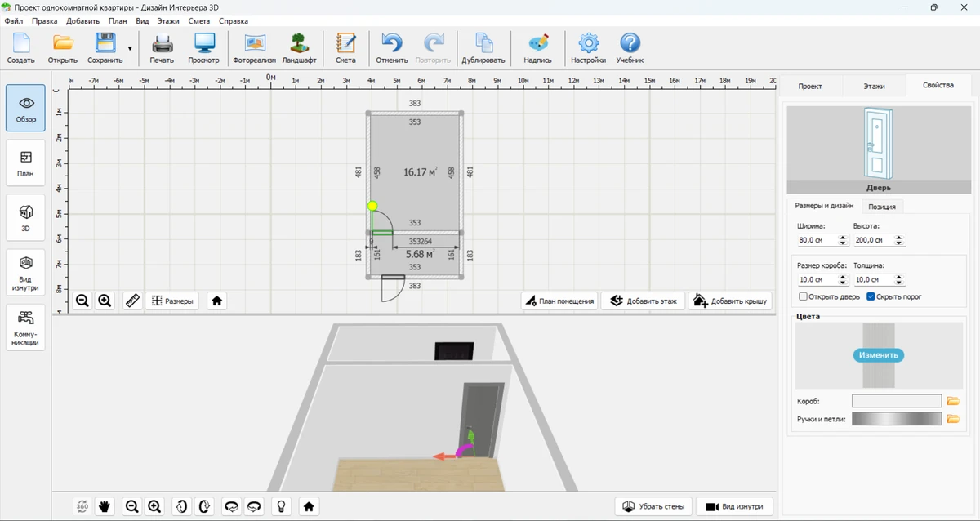Browse textures with the Короб folder icon

pos(952,401)
